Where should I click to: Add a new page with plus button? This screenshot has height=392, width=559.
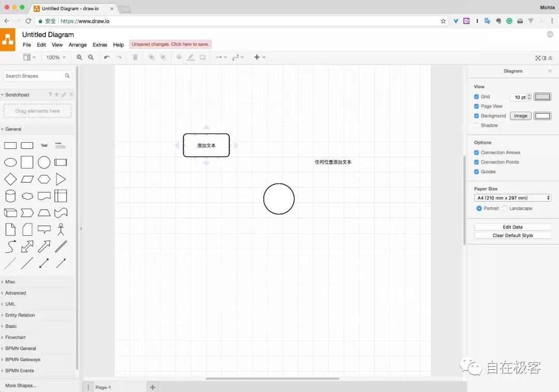coord(152,387)
